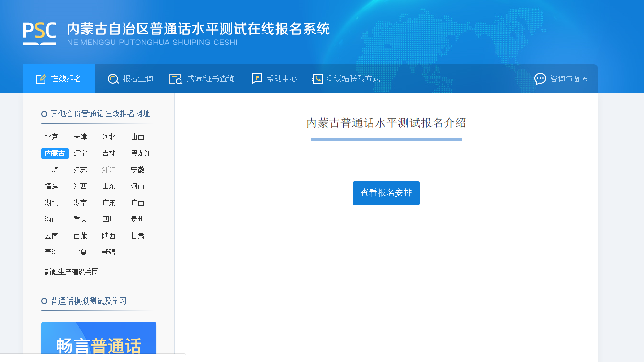Select the greyed 浙江 province link
The image size is (644, 362).
[x=109, y=170]
